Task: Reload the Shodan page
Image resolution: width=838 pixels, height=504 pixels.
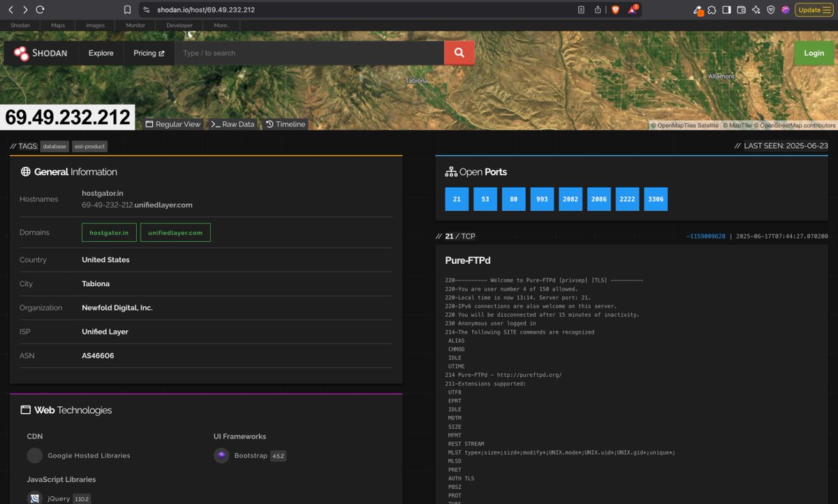Action: [40, 10]
